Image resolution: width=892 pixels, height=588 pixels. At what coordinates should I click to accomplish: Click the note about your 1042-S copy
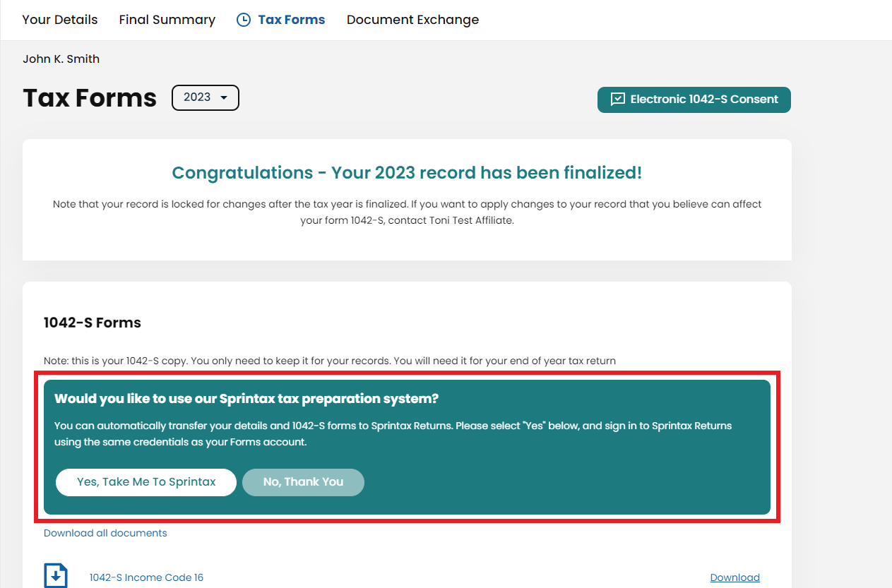(330, 361)
